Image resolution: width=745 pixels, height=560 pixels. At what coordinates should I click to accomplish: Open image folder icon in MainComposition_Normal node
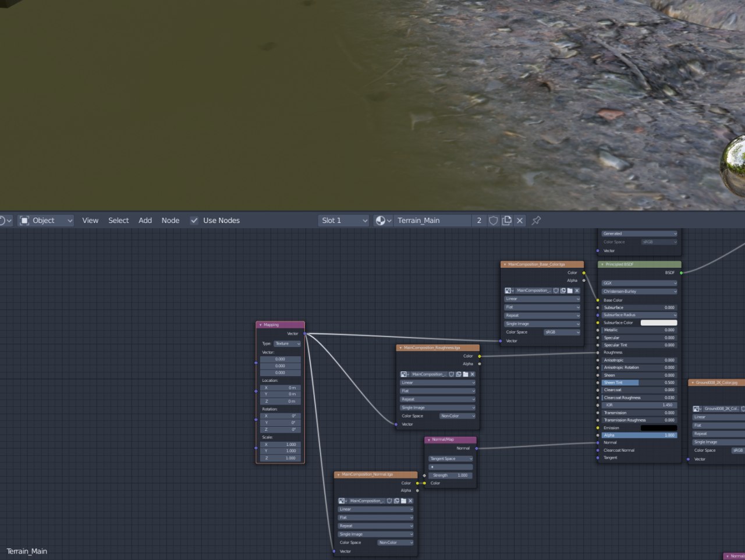pyautogui.click(x=403, y=501)
